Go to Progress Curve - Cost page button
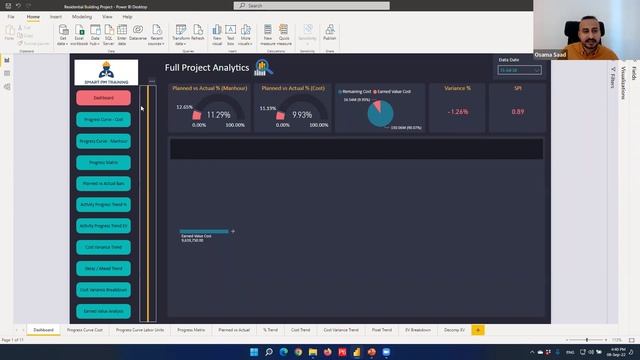 coord(104,120)
